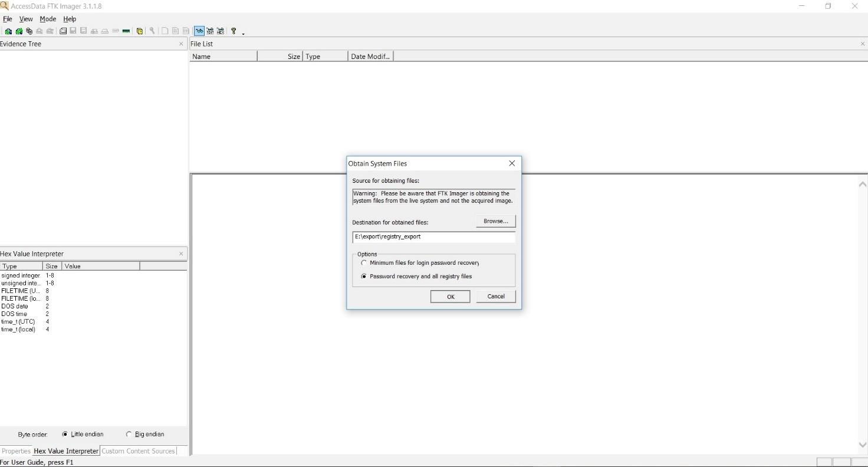Click the viewer pane scroll down arrow

click(862, 445)
